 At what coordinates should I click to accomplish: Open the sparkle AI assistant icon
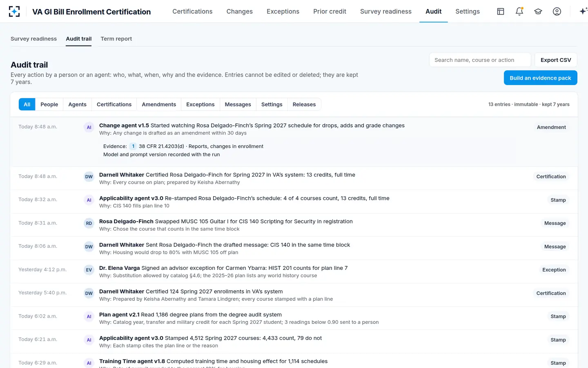tap(583, 11)
